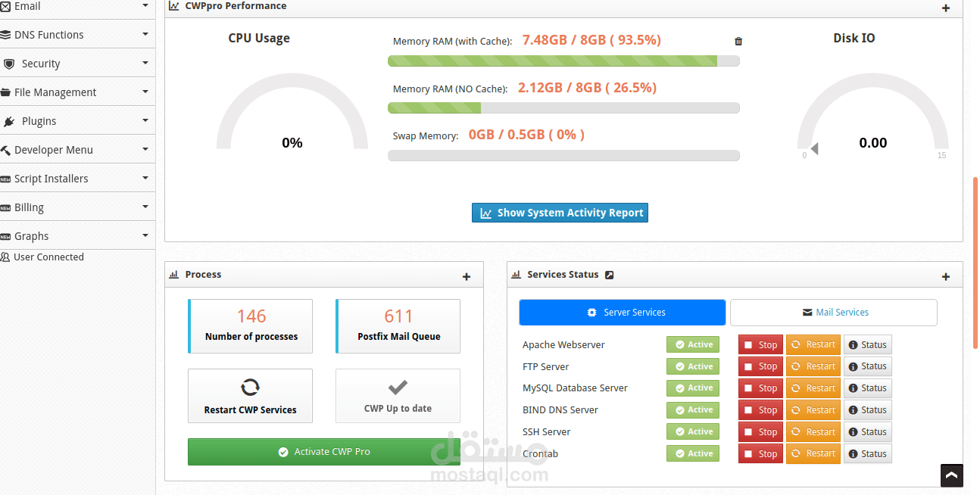Screen dimensions: 980x495
Task: Click the Developer Menu hammer icon
Action: pos(5,150)
